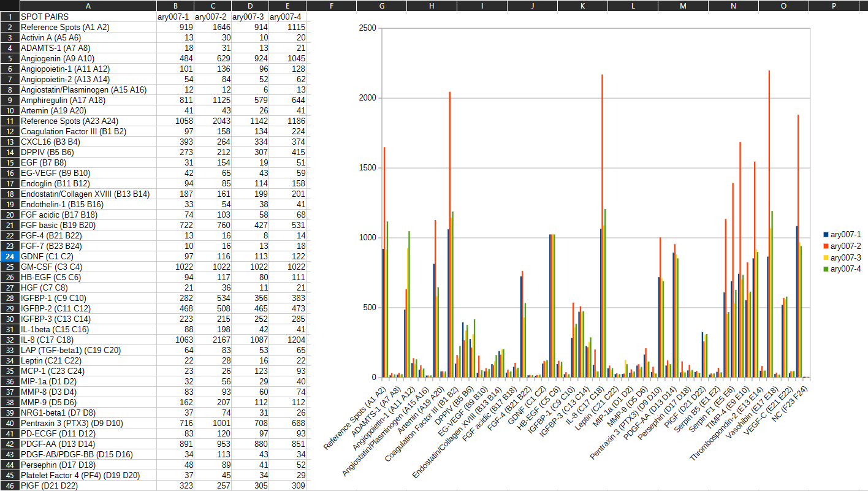Click the NC (F23 F24) chart axis label
This screenshot has height=491, width=868.
tap(788, 405)
